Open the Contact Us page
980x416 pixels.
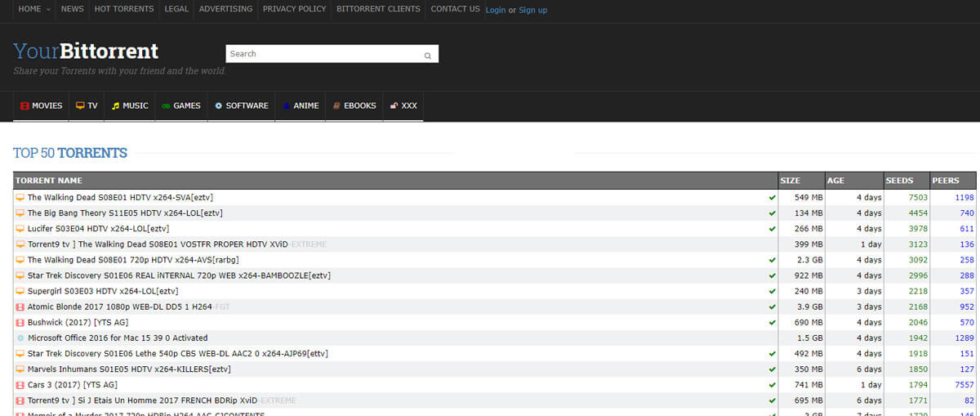[455, 9]
